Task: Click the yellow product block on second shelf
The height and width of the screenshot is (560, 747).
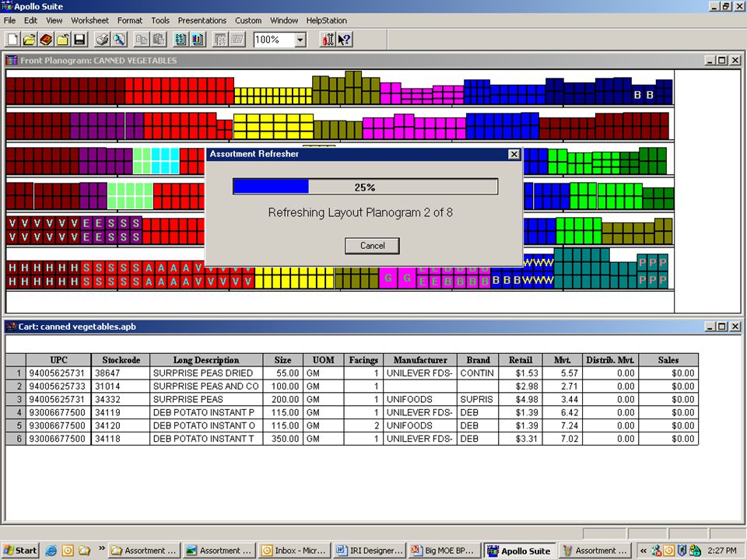Action: (x=273, y=126)
